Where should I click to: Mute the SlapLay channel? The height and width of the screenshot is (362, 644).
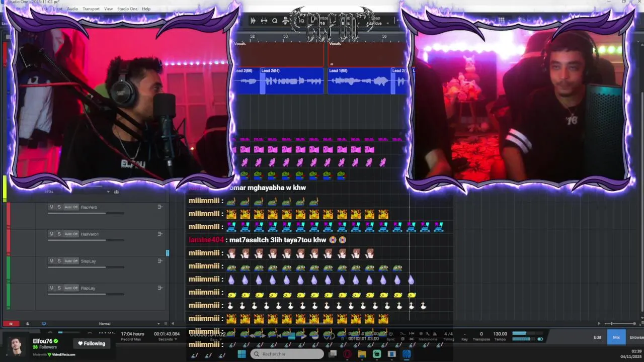[x=51, y=261]
